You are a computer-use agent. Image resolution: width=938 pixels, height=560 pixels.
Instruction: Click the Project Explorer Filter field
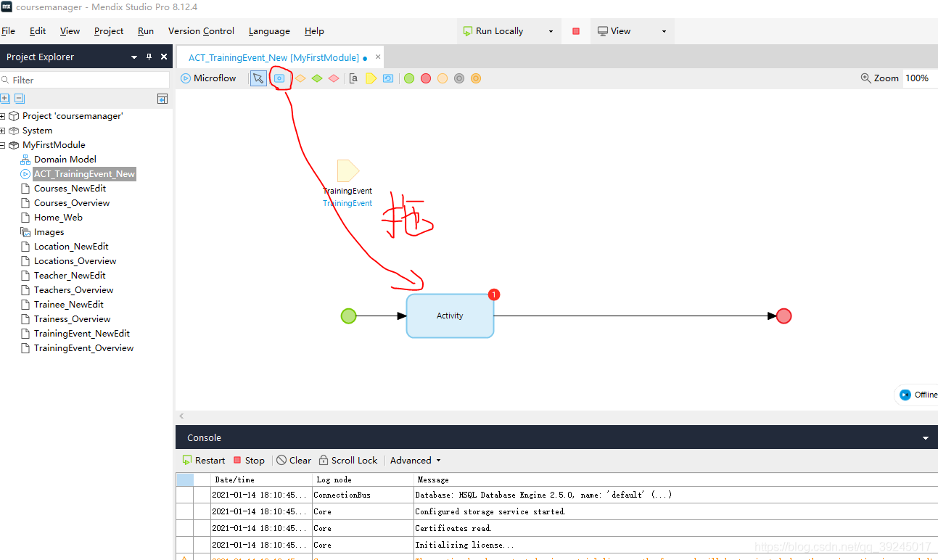click(87, 80)
